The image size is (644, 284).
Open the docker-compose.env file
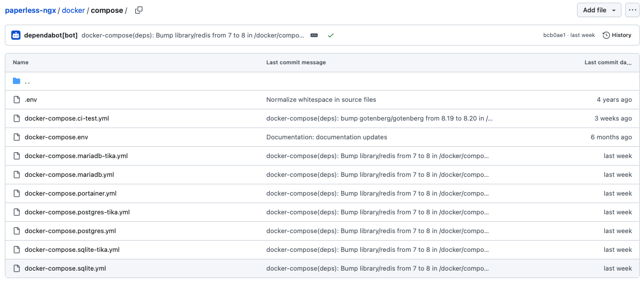(x=56, y=137)
